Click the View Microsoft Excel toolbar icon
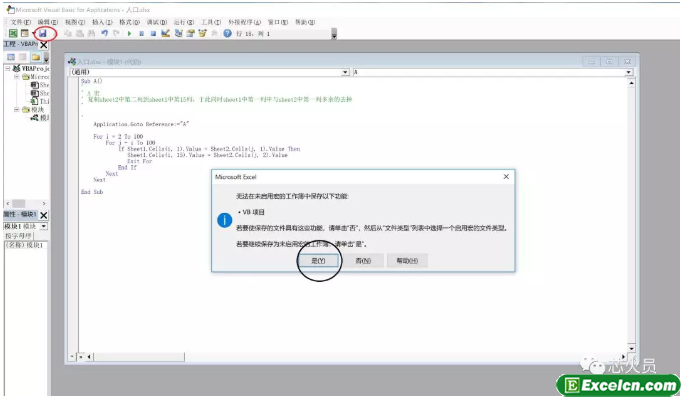This screenshot has height=397, width=681. tap(13, 33)
